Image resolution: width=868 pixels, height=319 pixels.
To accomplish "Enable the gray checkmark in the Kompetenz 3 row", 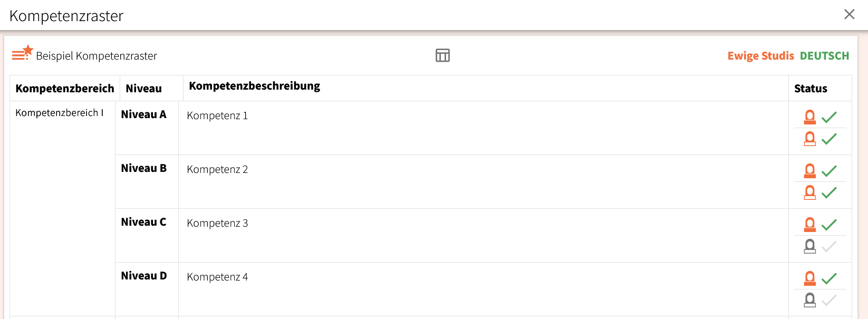I will (829, 246).
